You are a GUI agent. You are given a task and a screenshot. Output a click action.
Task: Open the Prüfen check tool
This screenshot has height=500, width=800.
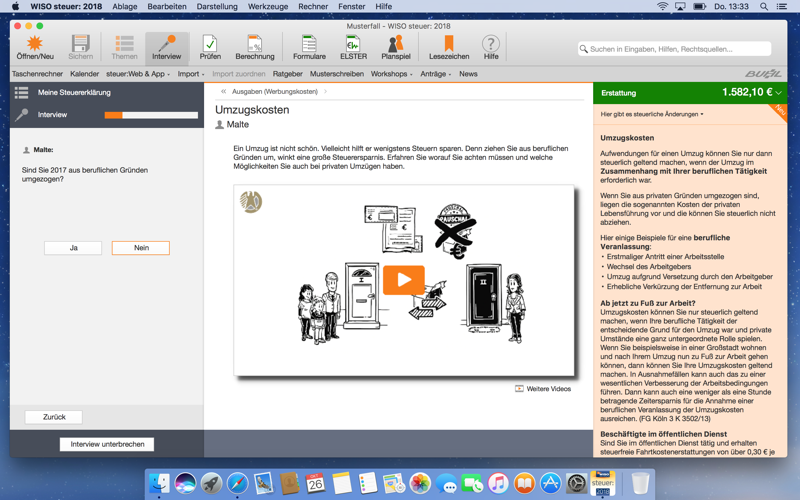[x=209, y=46]
